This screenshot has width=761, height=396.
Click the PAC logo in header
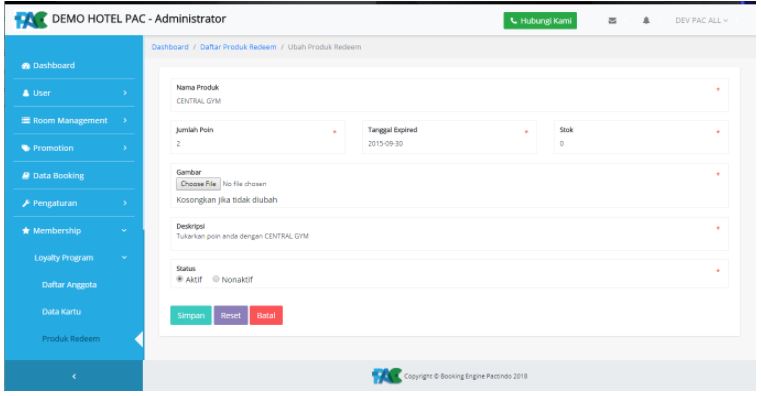[31, 20]
